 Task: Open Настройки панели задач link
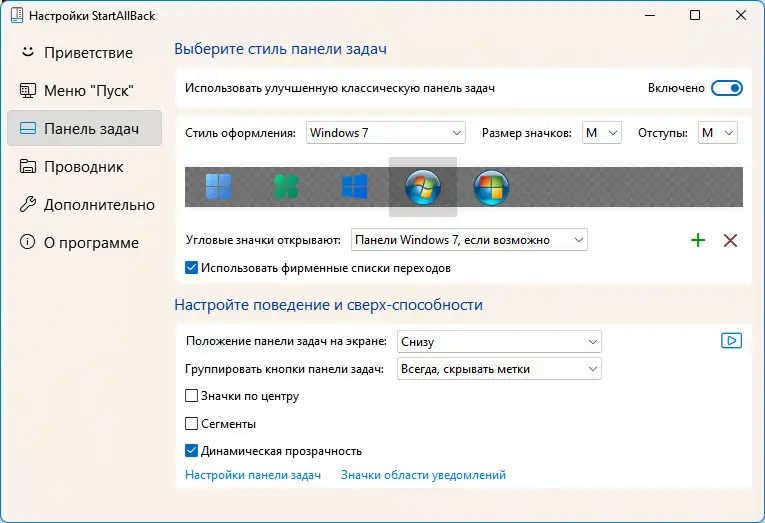tap(253, 475)
